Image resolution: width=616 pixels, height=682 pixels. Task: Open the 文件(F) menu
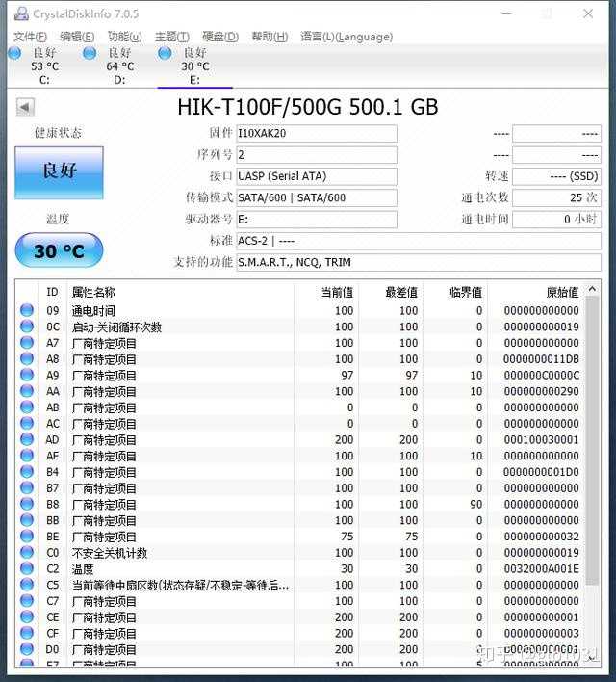tap(30, 37)
